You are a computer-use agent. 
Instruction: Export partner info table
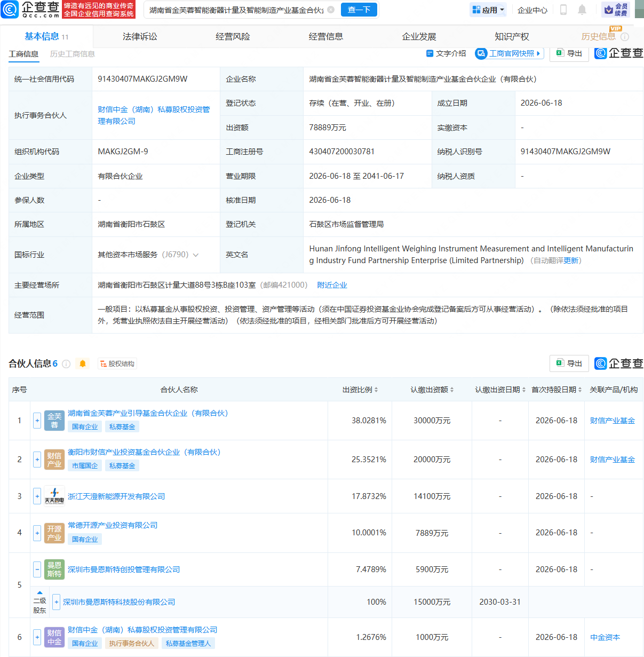(x=569, y=363)
